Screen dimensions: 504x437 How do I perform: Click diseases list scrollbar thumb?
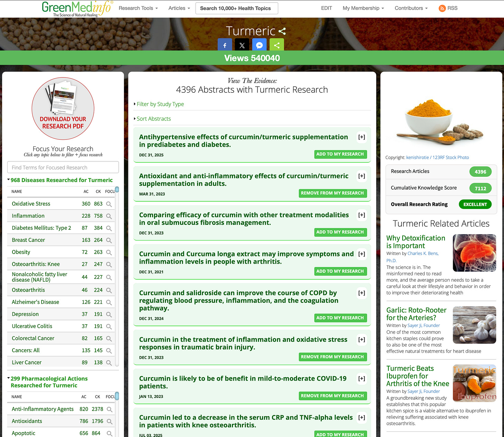point(117,189)
